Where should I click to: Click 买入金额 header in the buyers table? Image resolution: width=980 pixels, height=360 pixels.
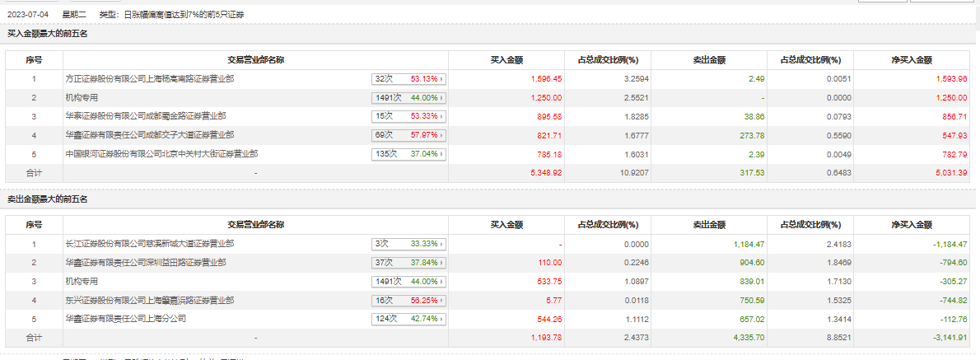[507, 59]
